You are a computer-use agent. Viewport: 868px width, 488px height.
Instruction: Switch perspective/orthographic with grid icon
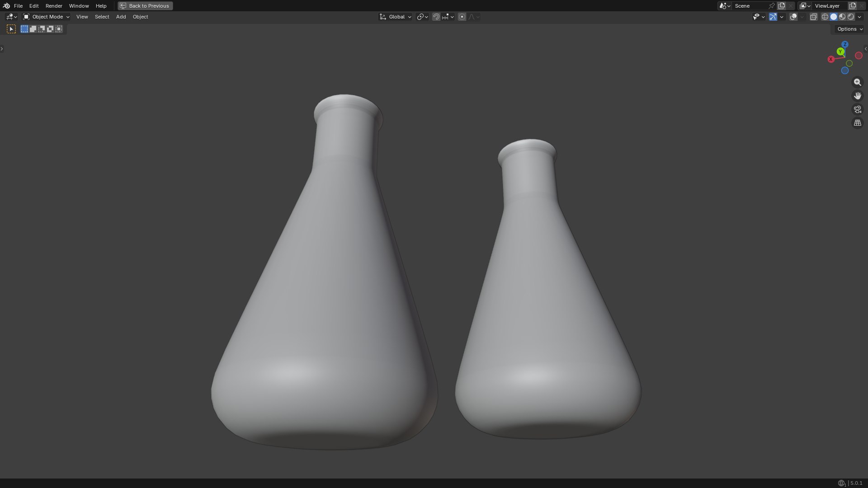tap(857, 123)
